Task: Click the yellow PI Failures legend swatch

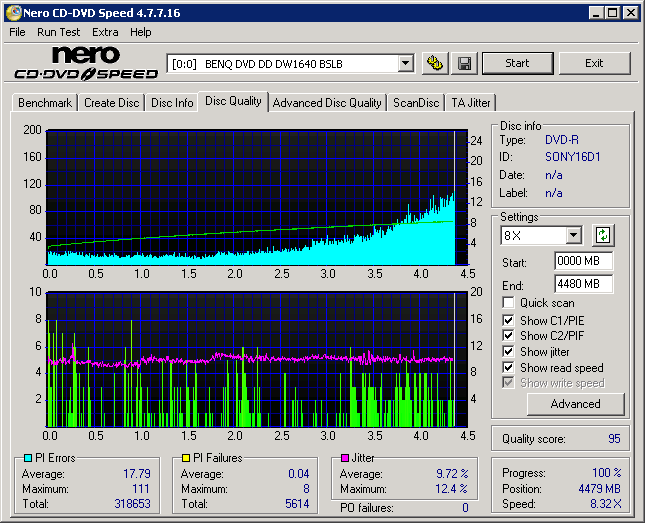Action: (x=186, y=458)
